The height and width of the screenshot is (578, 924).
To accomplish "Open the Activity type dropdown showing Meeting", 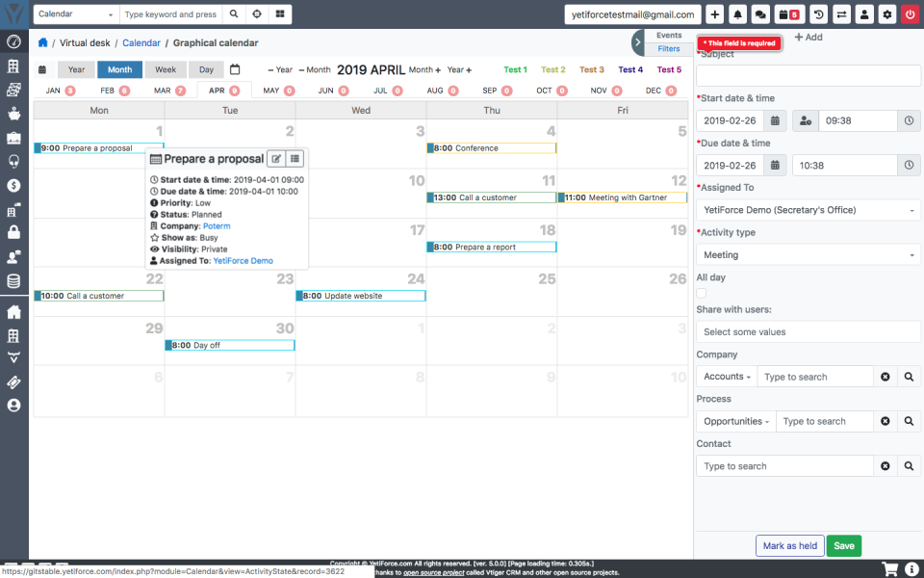I will (x=808, y=254).
